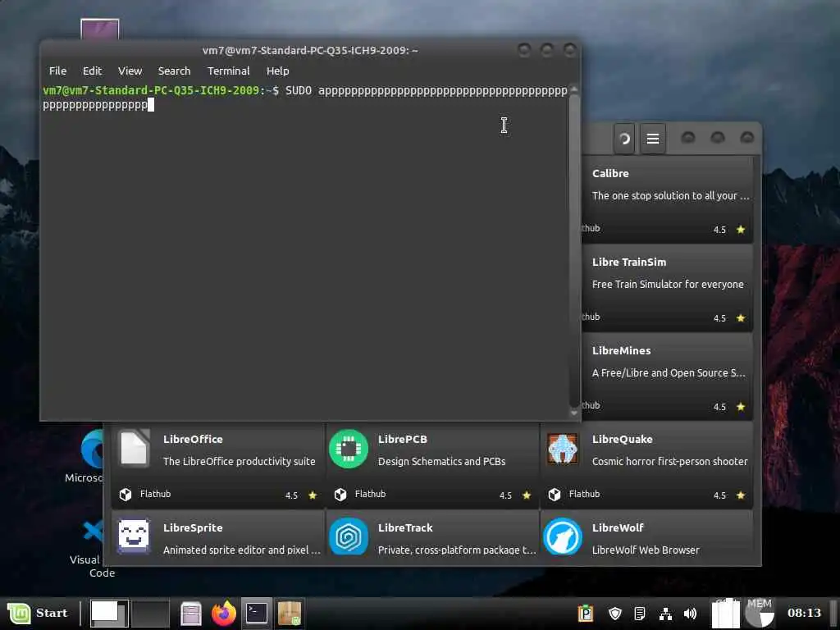Select the Visual Studio Code desktop icon
This screenshot has height=630, width=840.
coord(92,548)
